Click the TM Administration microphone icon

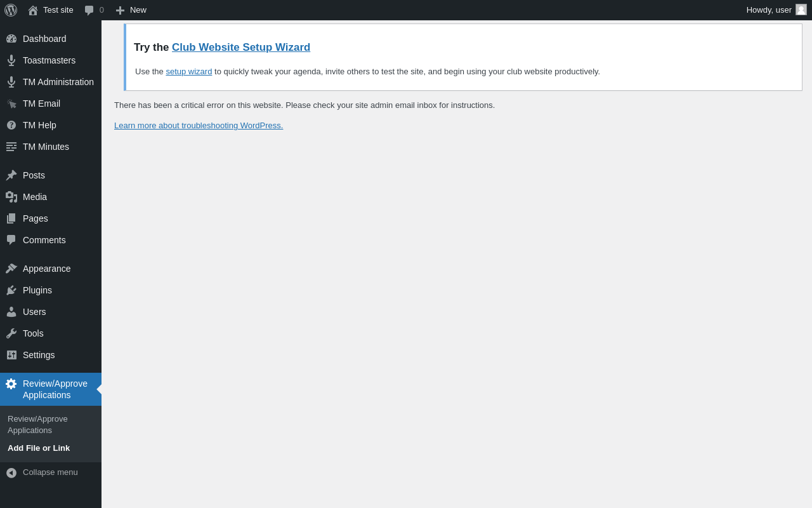tap(11, 82)
